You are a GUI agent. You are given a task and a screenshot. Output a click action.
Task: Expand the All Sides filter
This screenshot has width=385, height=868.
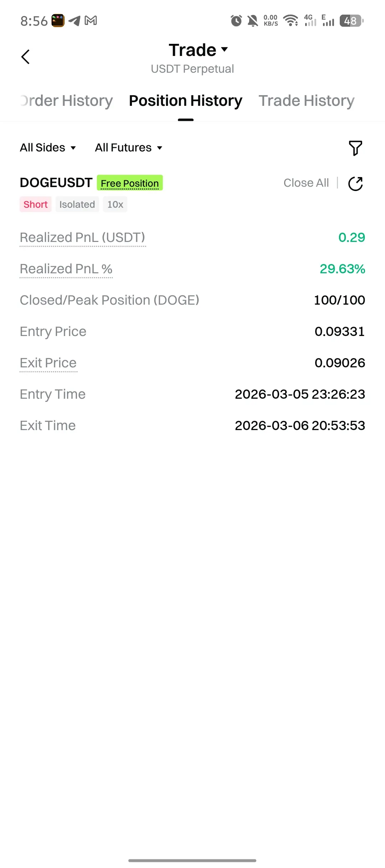(x=48, y=148)
